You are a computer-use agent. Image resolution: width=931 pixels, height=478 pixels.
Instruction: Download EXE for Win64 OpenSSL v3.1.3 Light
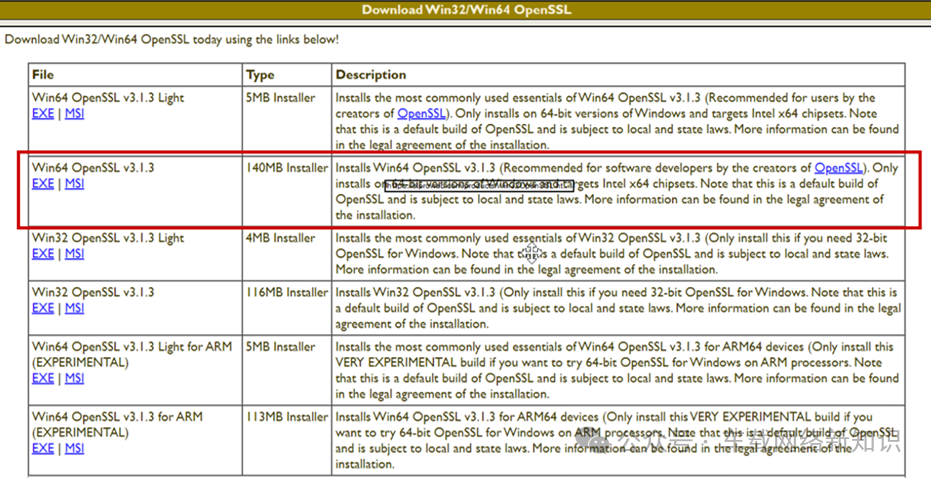pos(43,113)
